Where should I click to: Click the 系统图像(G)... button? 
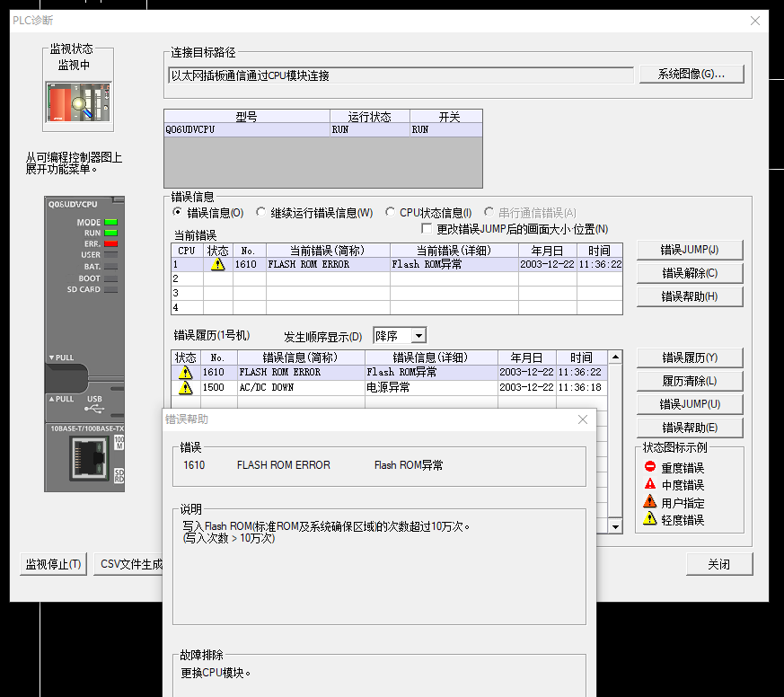(x=691, y=75)
